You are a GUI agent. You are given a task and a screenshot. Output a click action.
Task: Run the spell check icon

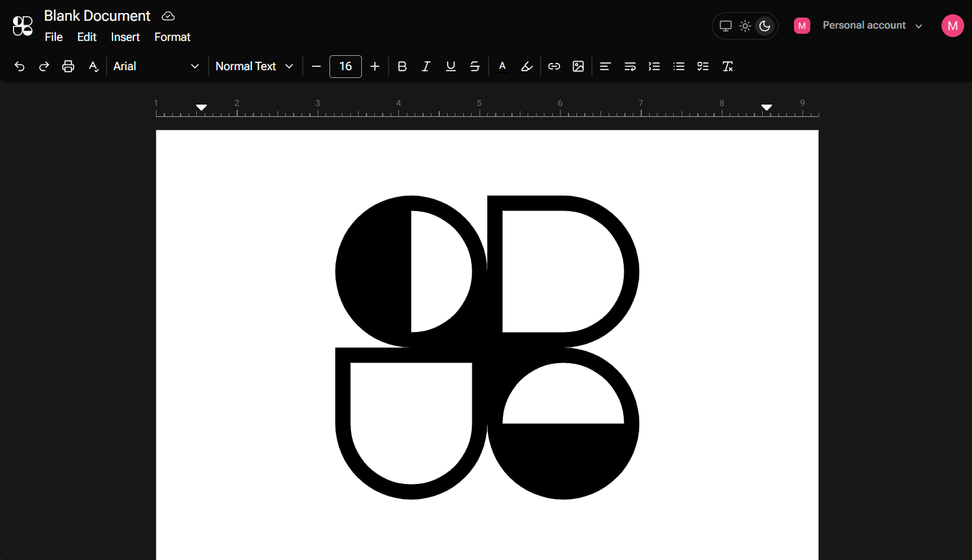(94, 66)
